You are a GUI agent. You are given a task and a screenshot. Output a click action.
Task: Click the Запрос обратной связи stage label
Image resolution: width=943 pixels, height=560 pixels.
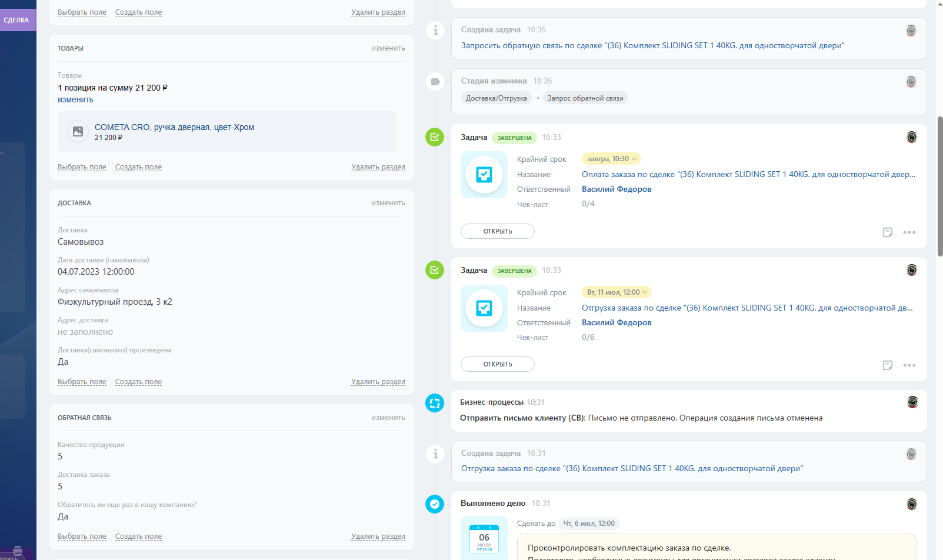585,98
